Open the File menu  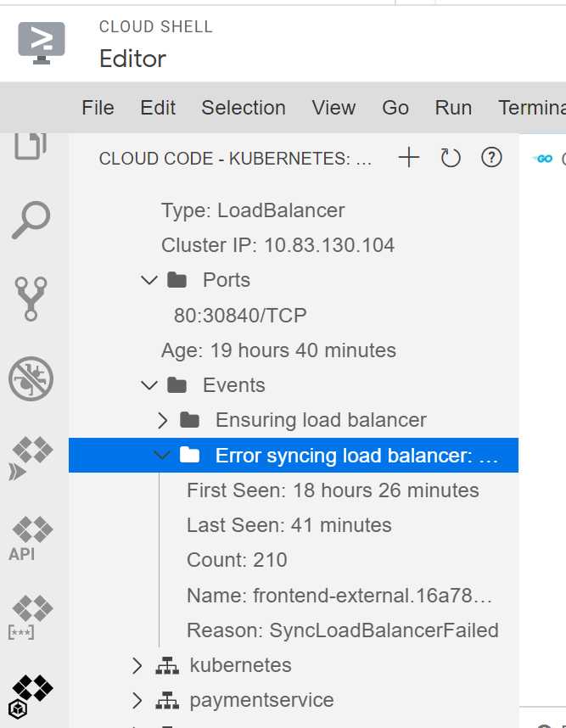click(x=98, y=108)
